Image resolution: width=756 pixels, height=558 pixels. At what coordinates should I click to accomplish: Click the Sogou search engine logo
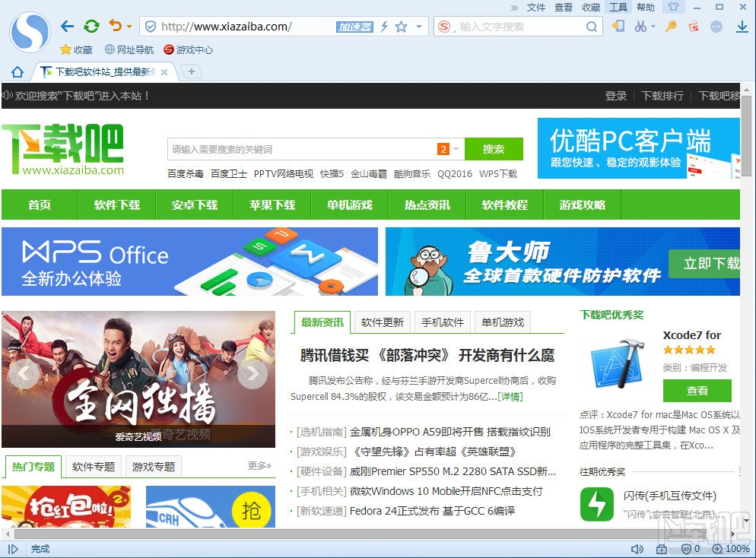pyautogui.click(x=444, y=27)
